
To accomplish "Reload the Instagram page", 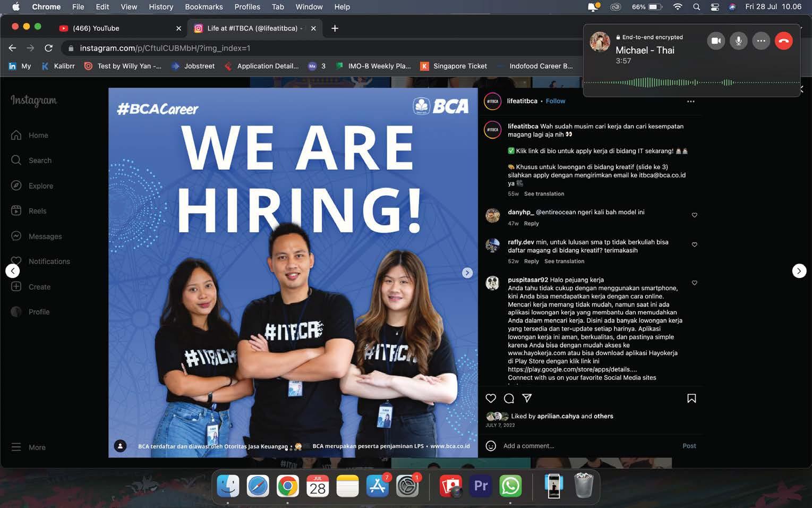I will 48,48.
